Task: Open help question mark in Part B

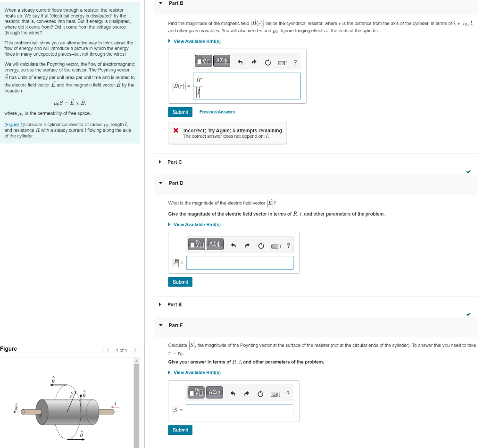Action: [295, 62]
